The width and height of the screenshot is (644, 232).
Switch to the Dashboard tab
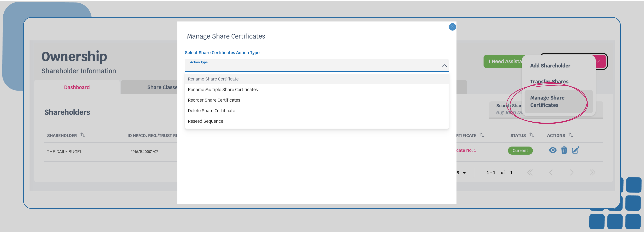coord(77,87)
